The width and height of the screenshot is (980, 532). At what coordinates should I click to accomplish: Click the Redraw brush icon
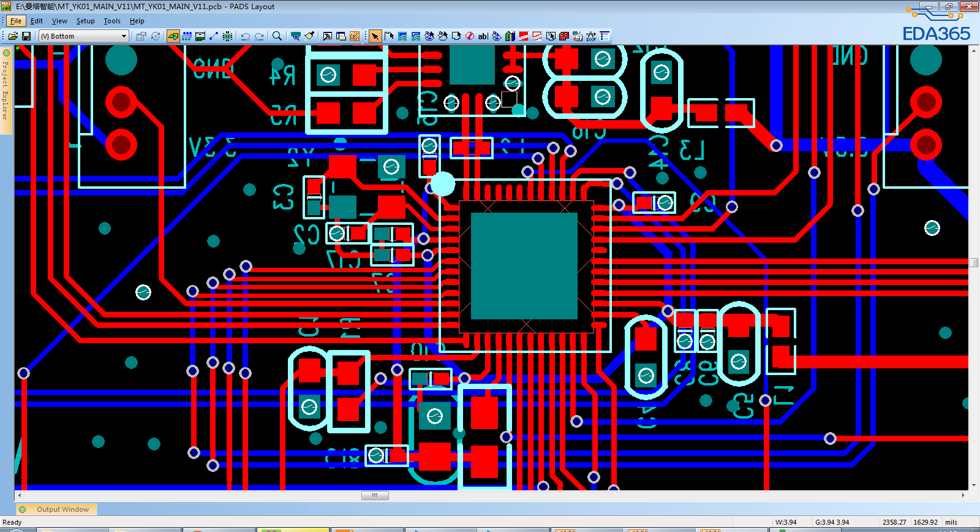(x=309, y=36)
